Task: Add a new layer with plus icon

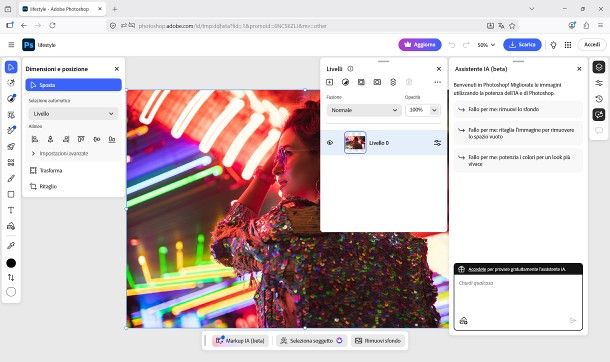Action: [330, 82]
